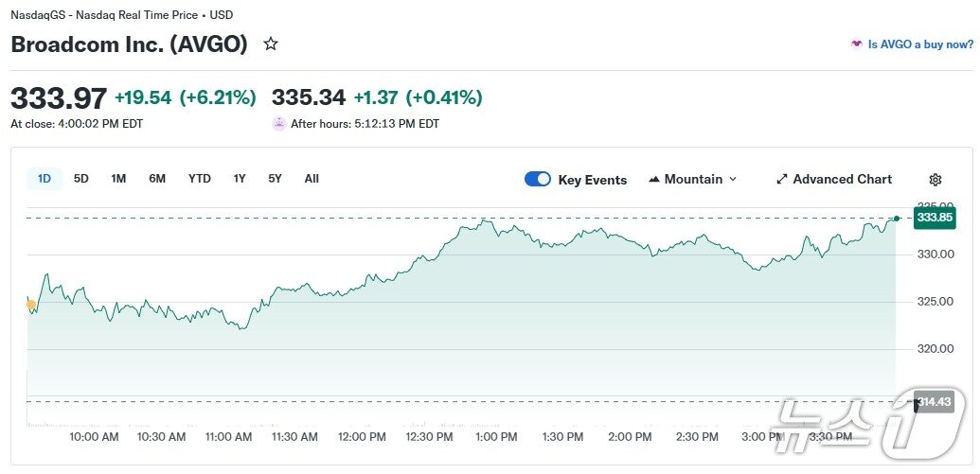The image size is (980, 474).
Task: Switch to the 5D range
Action: coord(81,179)
